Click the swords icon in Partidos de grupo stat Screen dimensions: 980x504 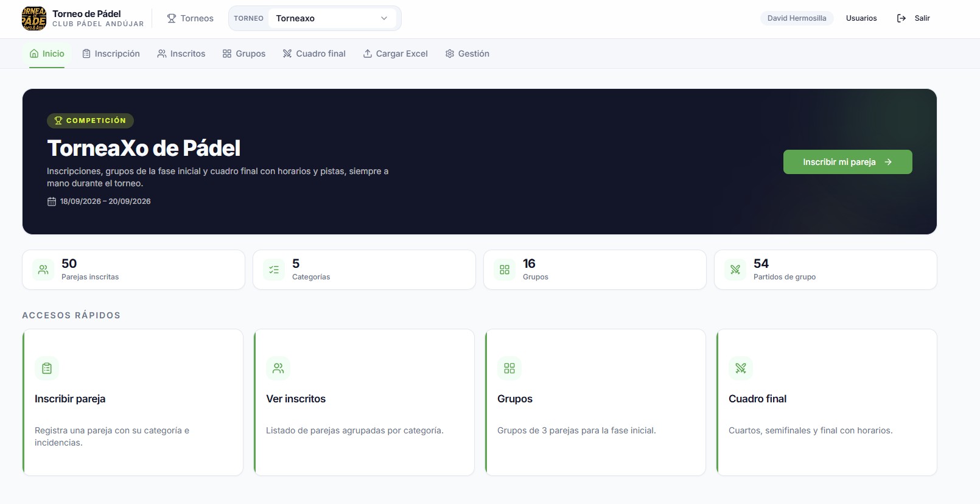point(735,270)
